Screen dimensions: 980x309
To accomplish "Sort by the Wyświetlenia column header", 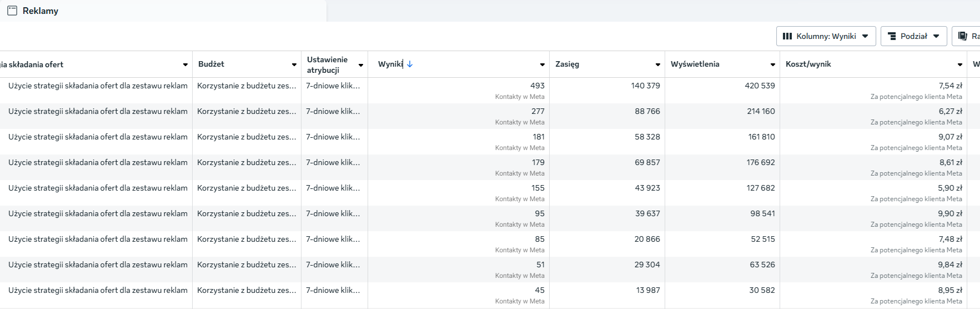I will [695, 64].
